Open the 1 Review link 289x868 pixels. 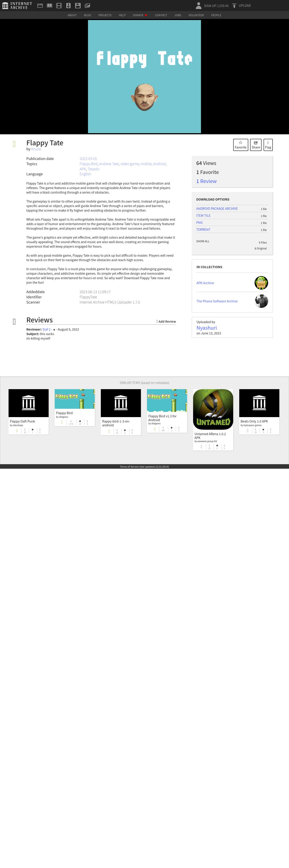coord(206,181)
